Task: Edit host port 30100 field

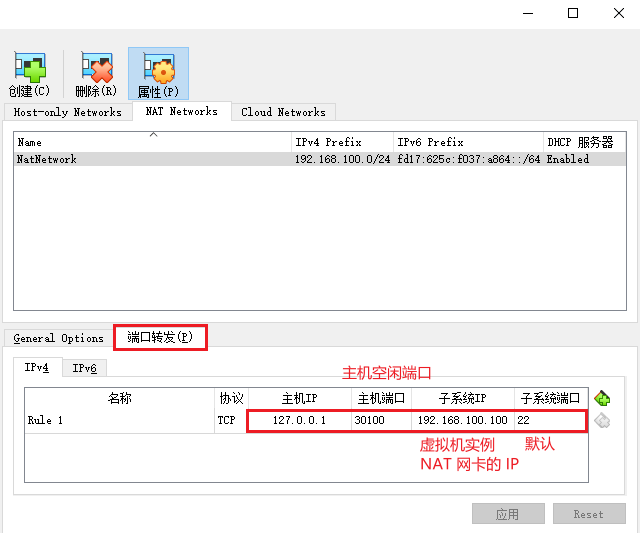Action: coord(379,420)
